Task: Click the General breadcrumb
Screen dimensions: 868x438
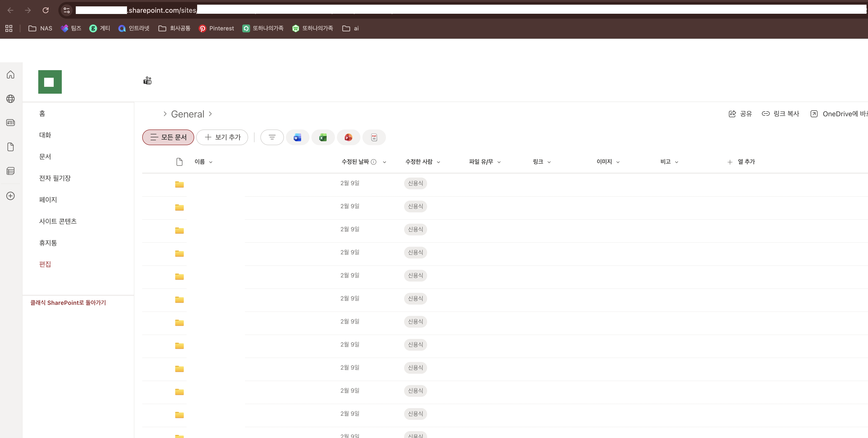Action: 188,114
